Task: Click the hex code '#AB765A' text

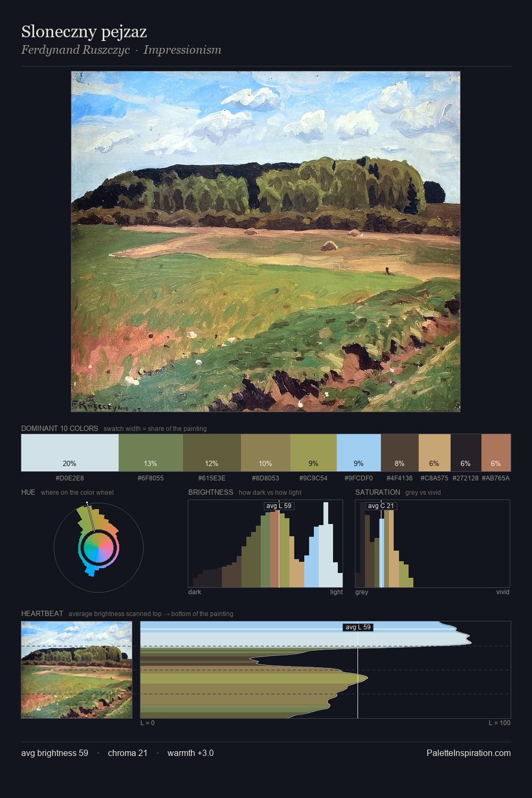Action: pyautogui.click(x=496, y=478)
